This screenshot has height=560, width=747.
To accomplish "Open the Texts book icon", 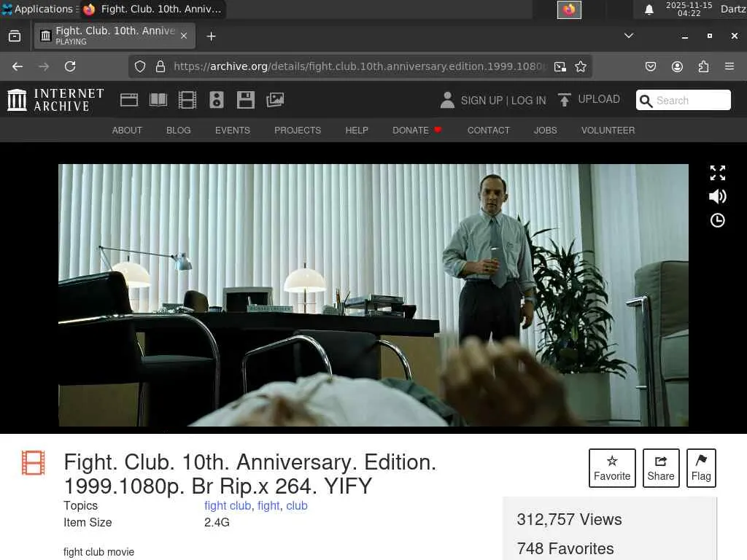I will click(158, 100).
